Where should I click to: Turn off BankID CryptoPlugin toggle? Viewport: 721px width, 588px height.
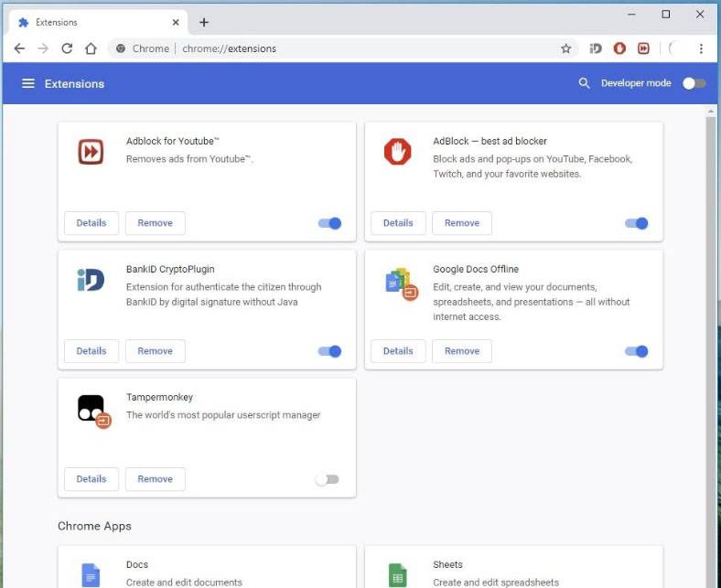click(329, 351)
